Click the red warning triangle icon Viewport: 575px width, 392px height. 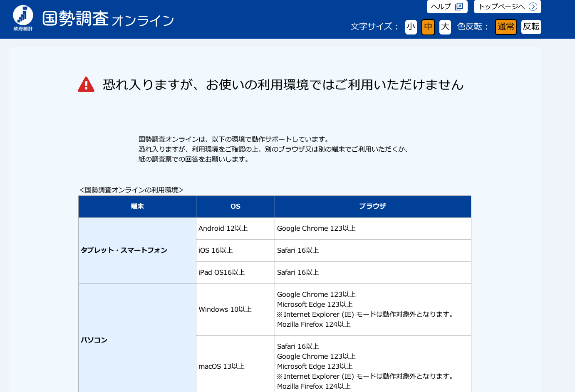[x=86, y=84]
